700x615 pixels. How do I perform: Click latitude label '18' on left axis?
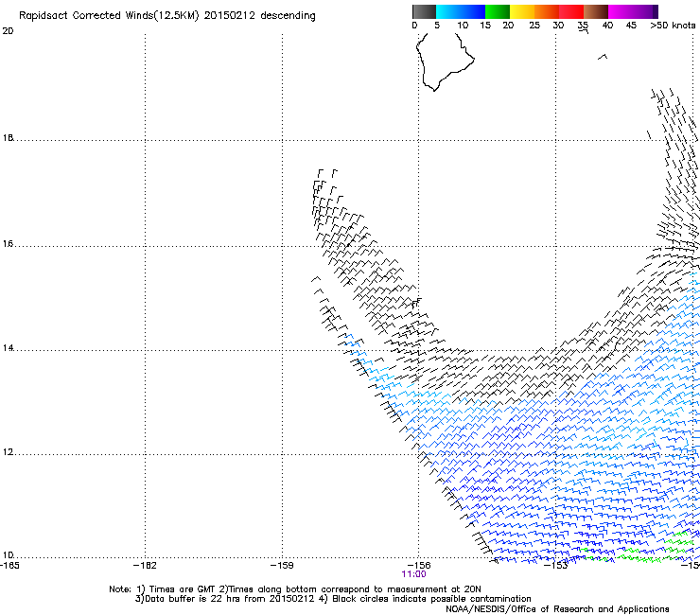[x=8, y=138]
